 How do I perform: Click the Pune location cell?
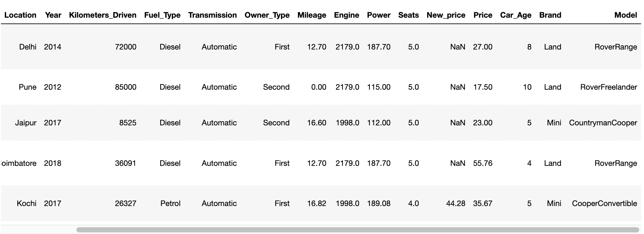(x=28, y=87)
